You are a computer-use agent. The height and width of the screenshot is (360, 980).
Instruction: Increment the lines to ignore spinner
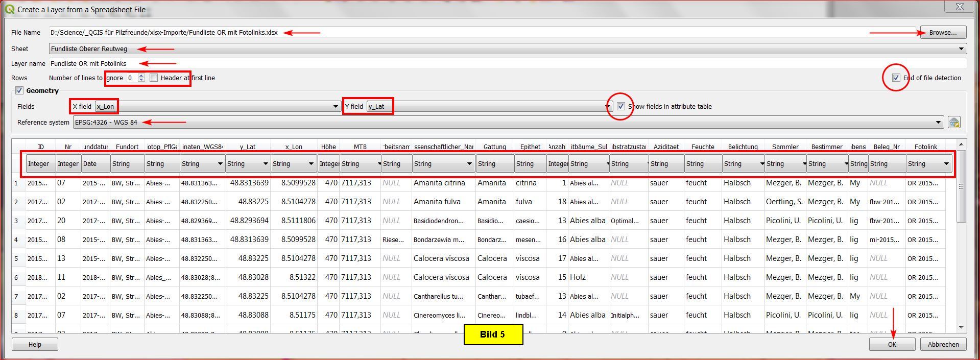(x=141, y=76)
